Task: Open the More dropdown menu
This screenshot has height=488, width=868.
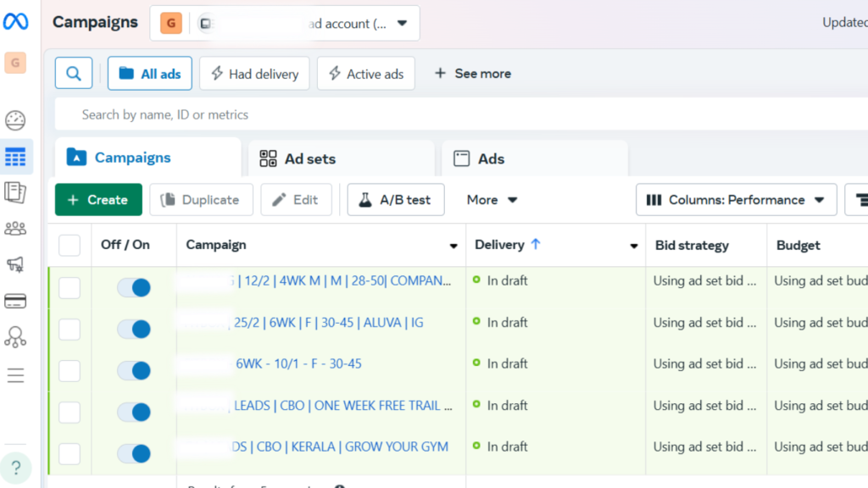Action: 492,200
